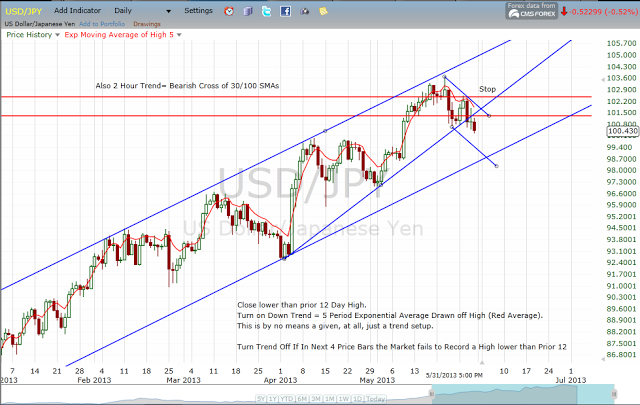This screenshot has height=405, width=640.
Task: Click the 100.430 current price label
Action: 623,131
